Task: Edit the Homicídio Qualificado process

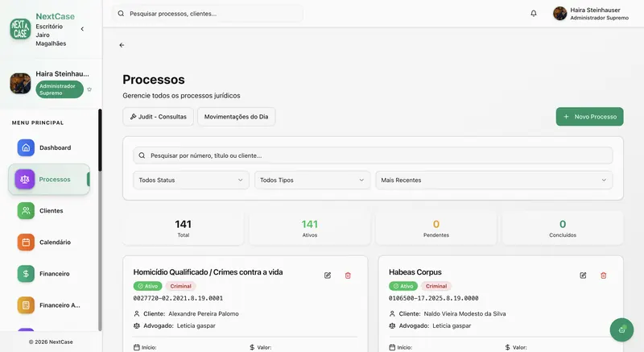Action: 328,275
